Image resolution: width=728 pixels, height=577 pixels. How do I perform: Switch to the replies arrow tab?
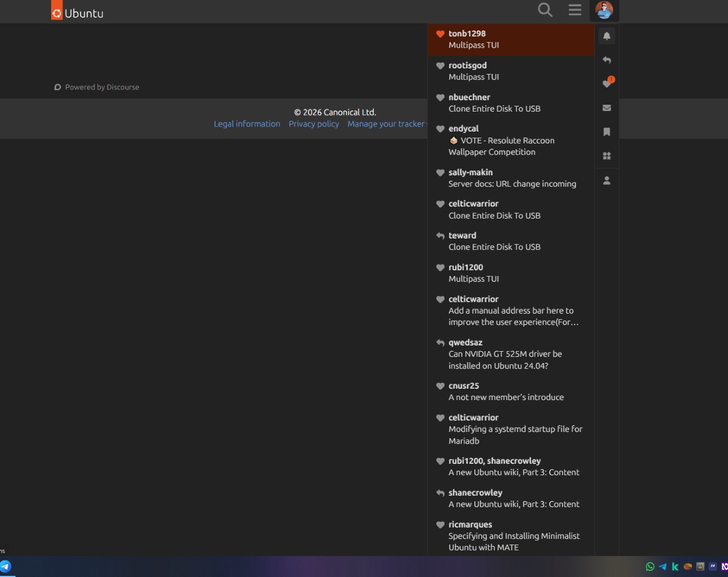607,60
